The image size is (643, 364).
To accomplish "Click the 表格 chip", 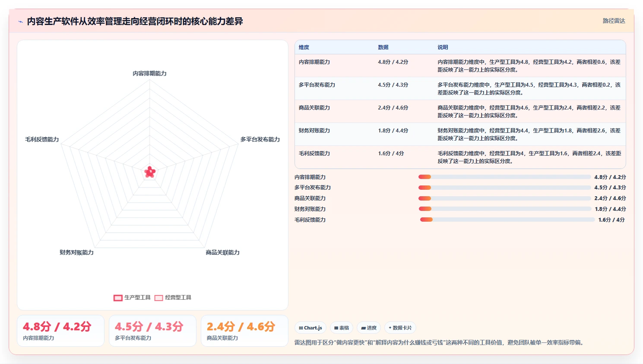I will 342,328.
